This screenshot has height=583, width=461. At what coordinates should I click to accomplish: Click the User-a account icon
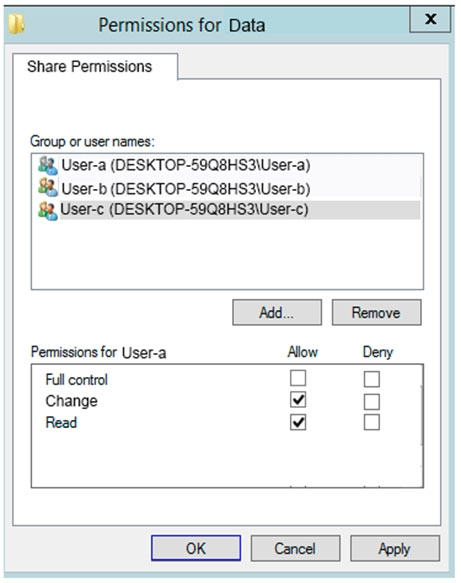(x=48, y=165)
